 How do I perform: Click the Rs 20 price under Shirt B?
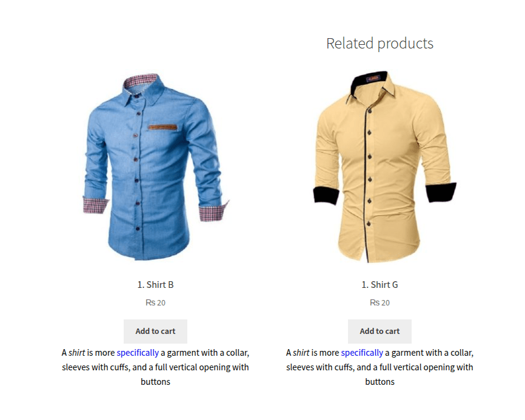point(155,303)
